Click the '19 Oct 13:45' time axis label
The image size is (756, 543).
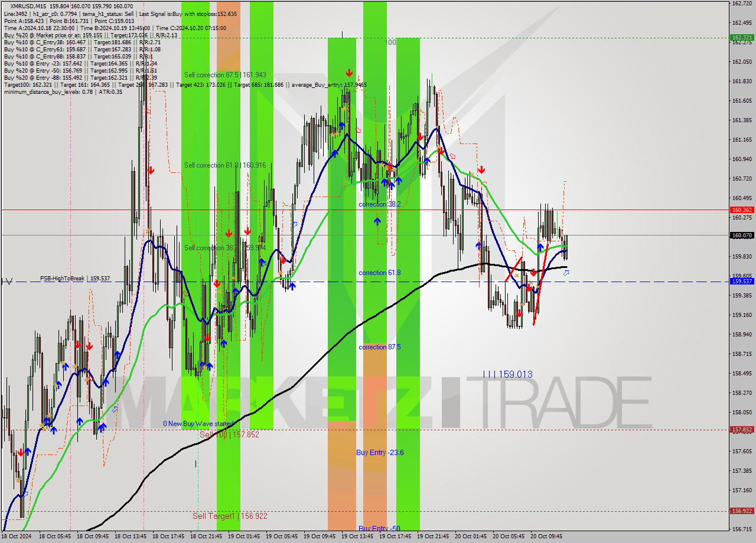pyautogui.click(x=357, y=537)
